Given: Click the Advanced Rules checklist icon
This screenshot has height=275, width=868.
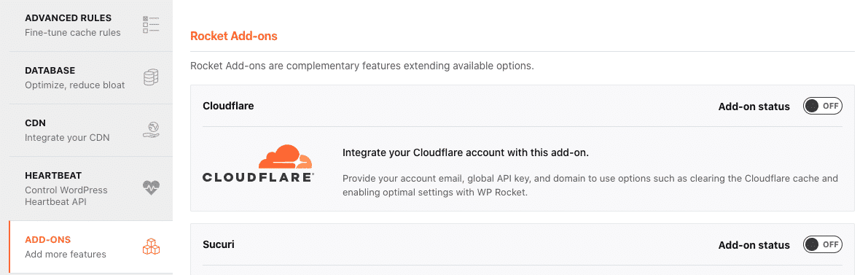Looking at the screenshot, I should [x=151, y=24].
